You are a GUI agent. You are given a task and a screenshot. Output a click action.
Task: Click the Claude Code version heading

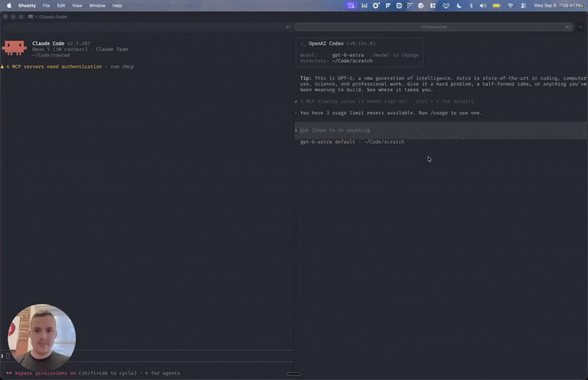(61, 44)
